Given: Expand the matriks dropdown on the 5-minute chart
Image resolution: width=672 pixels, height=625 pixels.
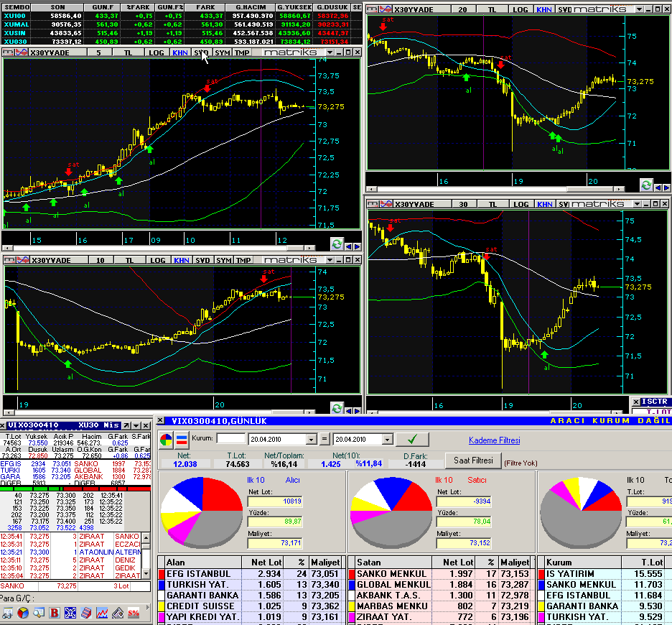Looking at the screenshot, I should pos(330,52).
